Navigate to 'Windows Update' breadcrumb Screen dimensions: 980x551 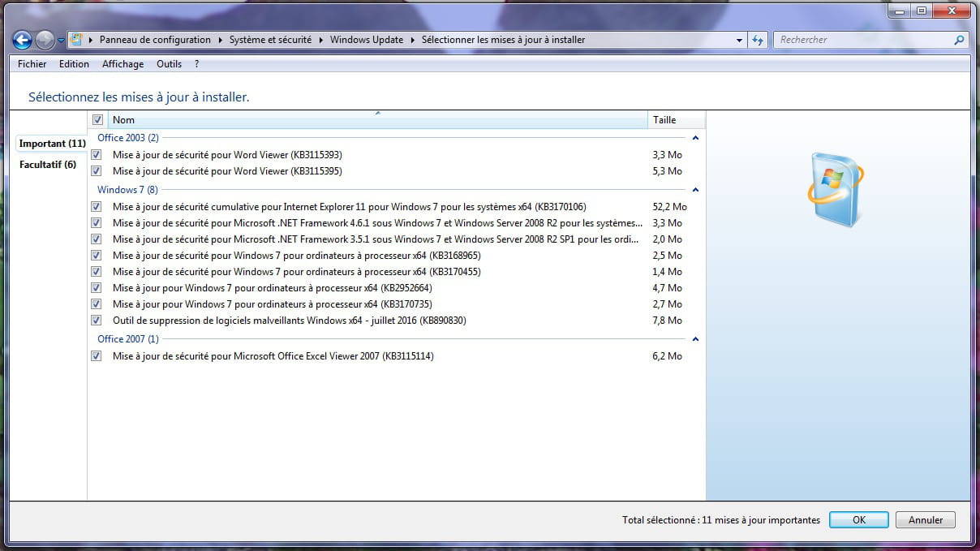coord(367,40)
